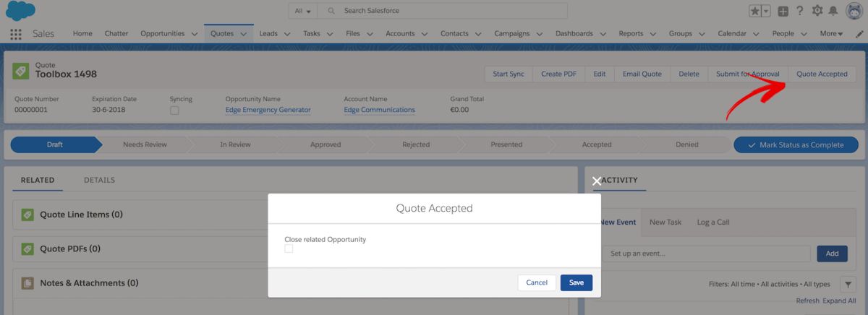This screenshot has height=315, width=868.
Task: Save the Quote Accepted dialog
Action: click(x=576, y=282)
